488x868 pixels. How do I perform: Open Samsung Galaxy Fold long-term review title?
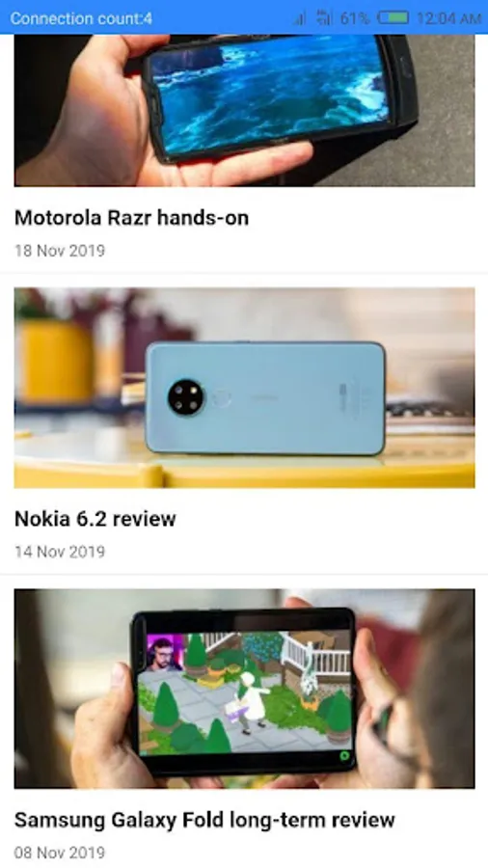204,820
